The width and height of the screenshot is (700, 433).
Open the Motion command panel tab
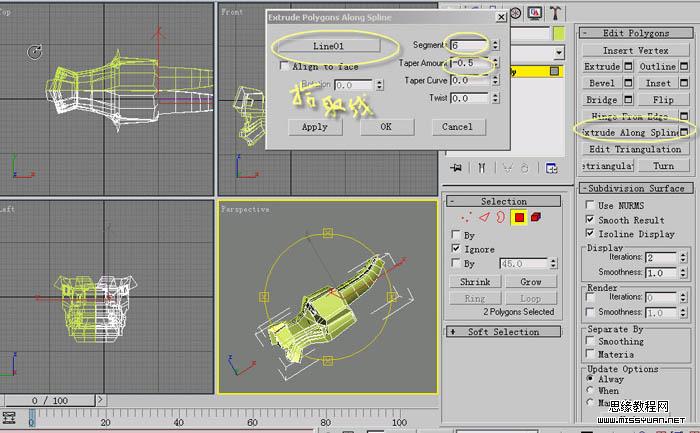tap(516, 13)
